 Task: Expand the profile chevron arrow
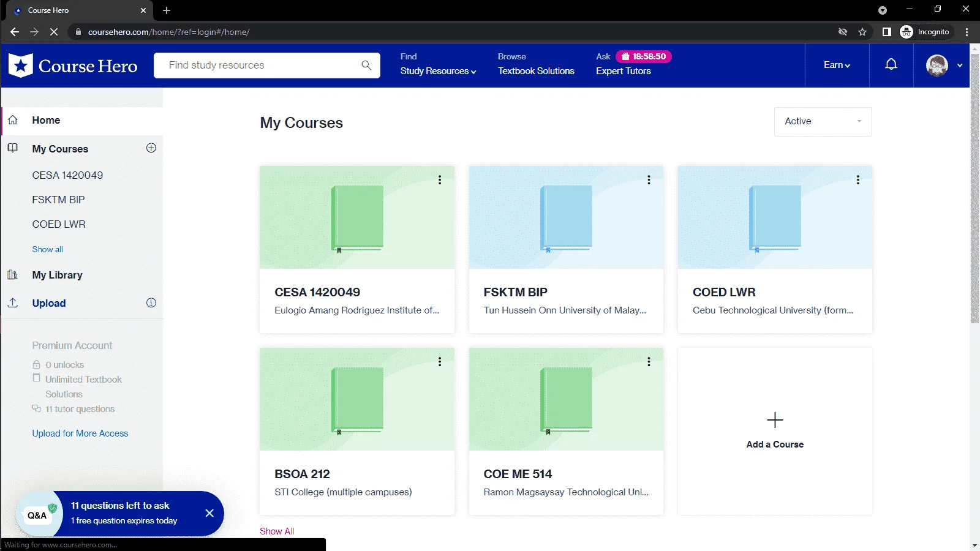(x=960, y=66)
